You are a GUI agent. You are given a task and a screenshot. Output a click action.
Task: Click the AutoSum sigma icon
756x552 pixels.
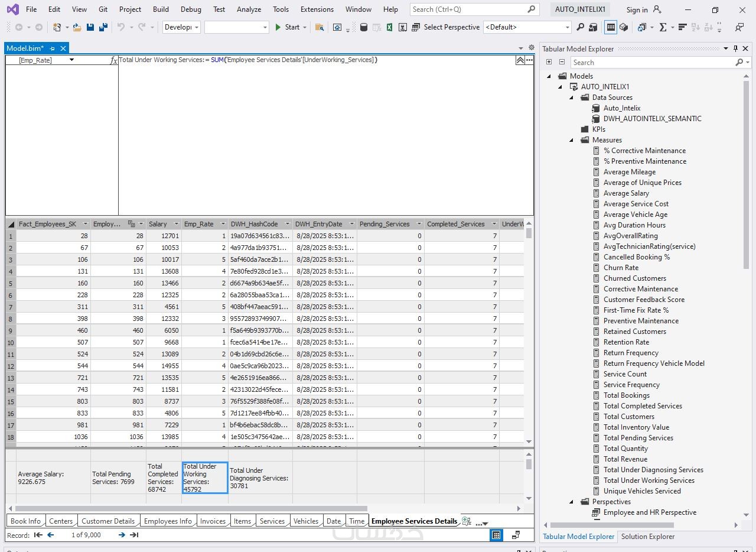[663, 27]
